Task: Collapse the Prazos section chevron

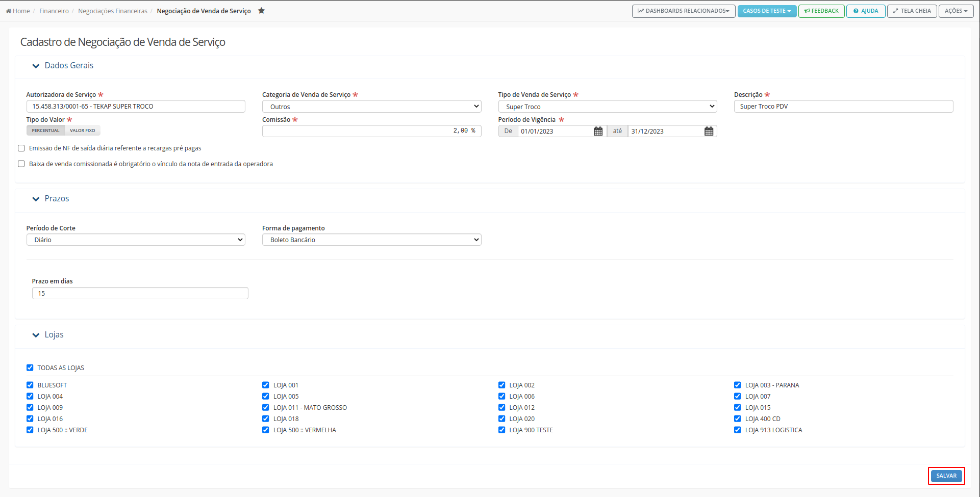Action: click(36, 199)
